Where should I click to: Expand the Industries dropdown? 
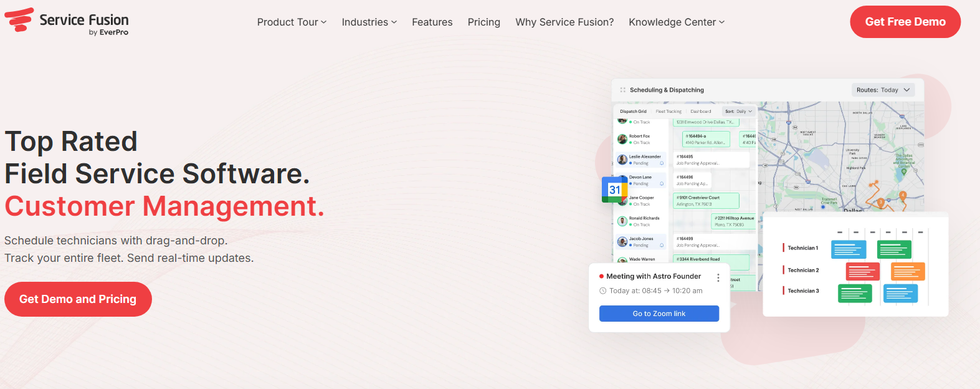coord(369,22)
